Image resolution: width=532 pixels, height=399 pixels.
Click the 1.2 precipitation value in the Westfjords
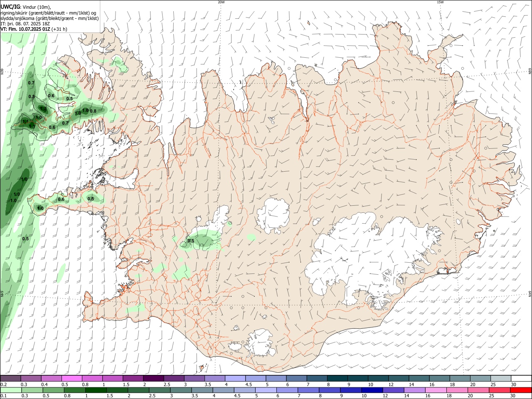[43, 109]
